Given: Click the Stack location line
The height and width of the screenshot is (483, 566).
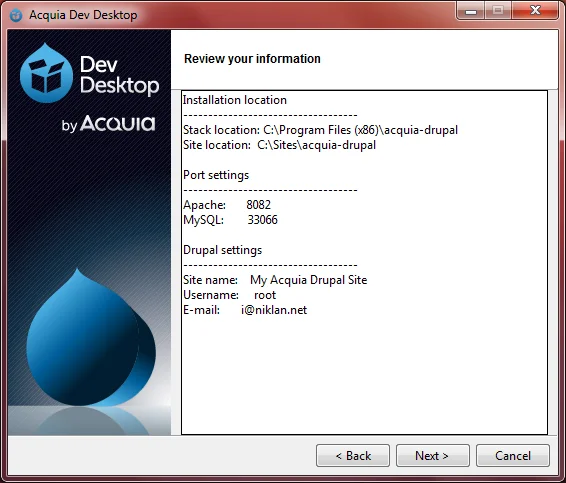Looking at the screenshot, I should (321, 130).
